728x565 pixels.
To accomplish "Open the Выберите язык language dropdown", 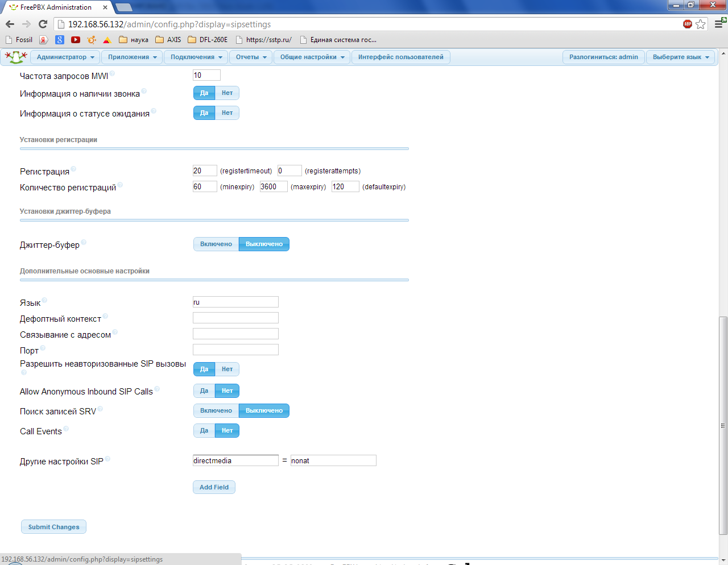I will click(x=680, y=57).
